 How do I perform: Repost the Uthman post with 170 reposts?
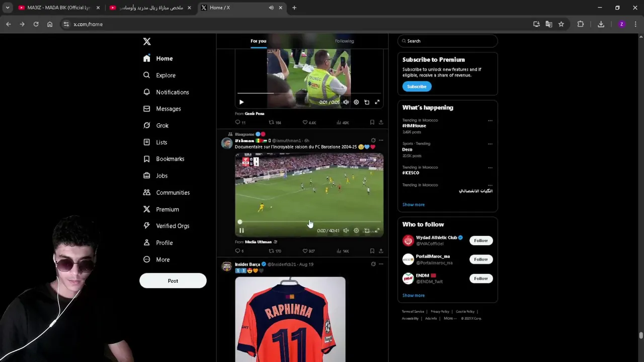pyautogui.click(x=275, y=251)
